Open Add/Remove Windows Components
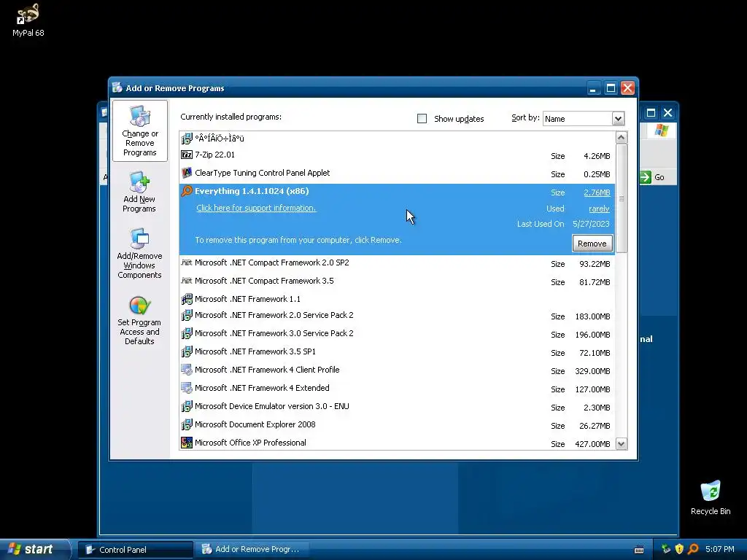 (139, 253)
